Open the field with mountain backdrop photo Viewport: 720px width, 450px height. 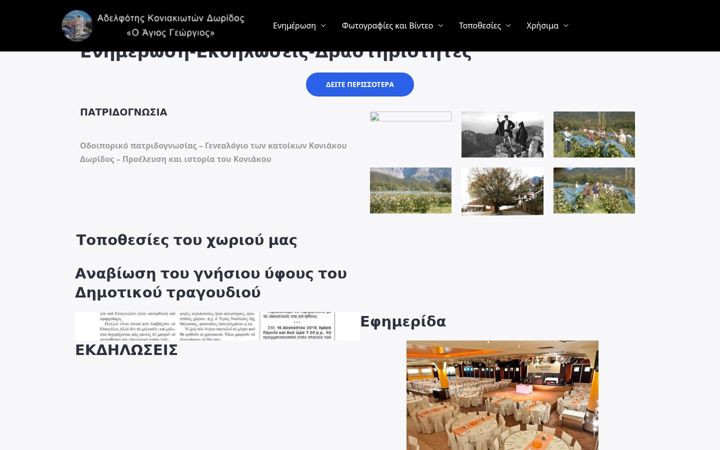[411, 191]
